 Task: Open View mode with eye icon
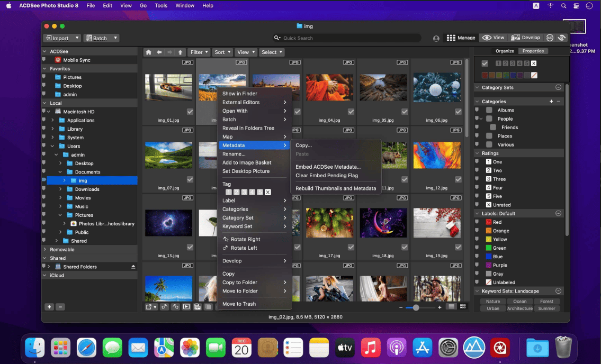pyautogui.click(x=494, y=38)
